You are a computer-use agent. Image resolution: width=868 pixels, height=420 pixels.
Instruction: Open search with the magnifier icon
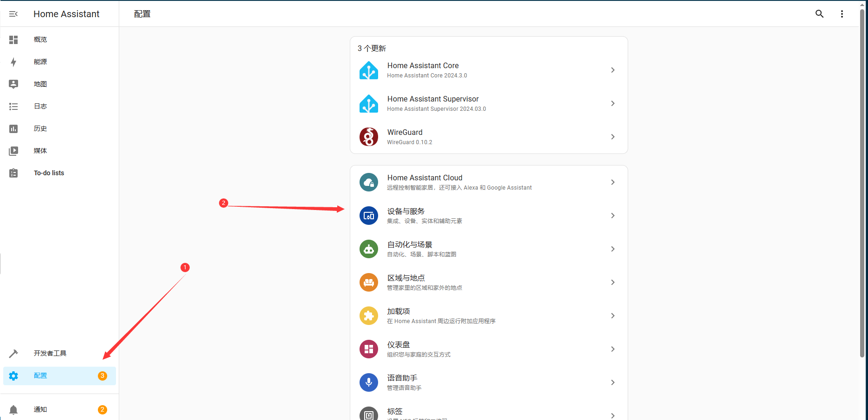820,14
